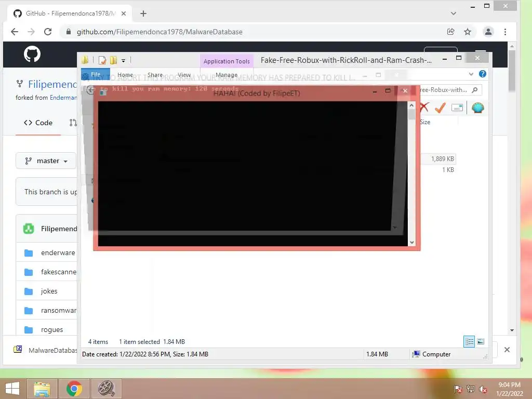Open File Explorer from the taskbar

click(x=42, y=389)
